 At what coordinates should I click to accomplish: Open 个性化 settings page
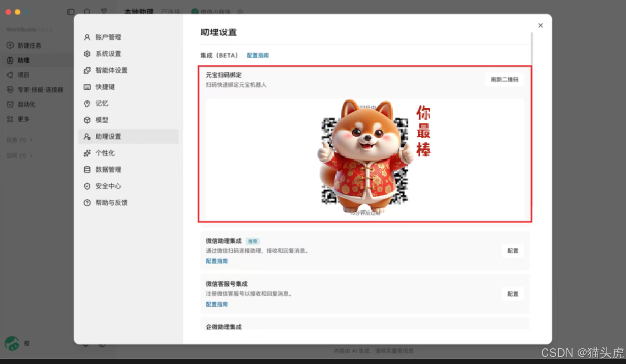pyautogui.click(x=128, y=153)
